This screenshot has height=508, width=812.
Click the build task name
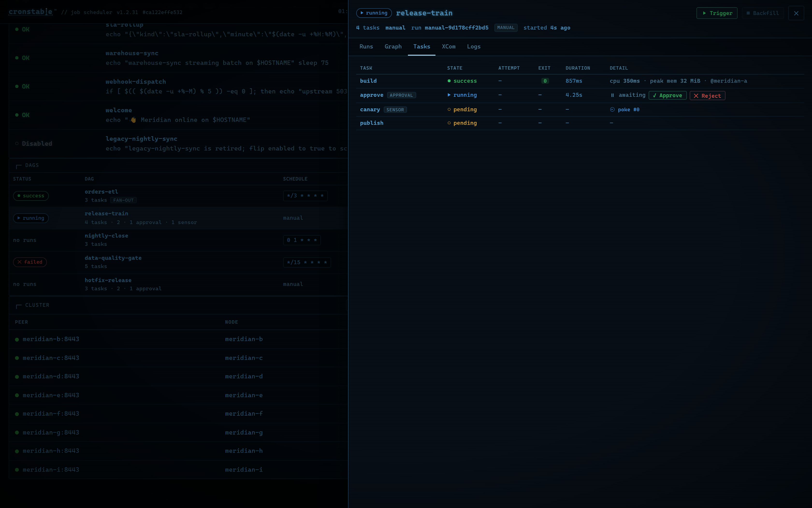click(x=368, y=81)
